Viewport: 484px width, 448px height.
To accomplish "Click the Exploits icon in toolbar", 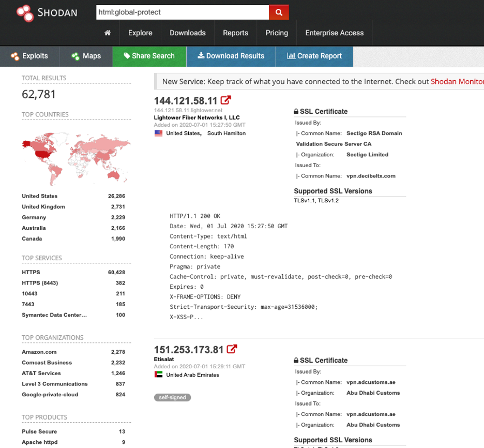I will tap(15, 56).
